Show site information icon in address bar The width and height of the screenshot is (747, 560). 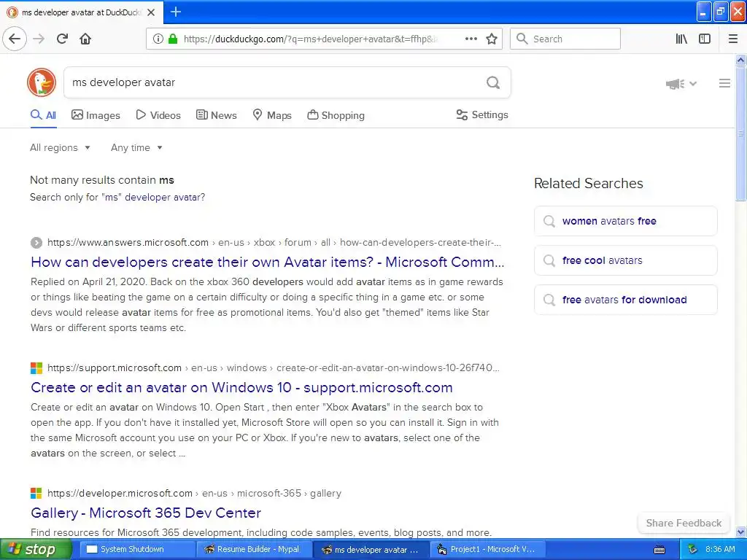coord(158,39)
